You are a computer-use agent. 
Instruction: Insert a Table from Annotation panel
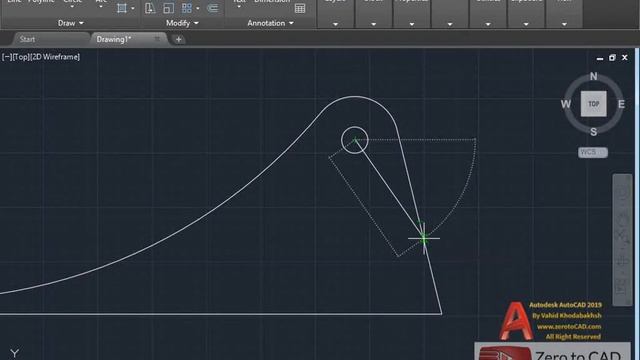pyautogui.click(x=300, y=9)
